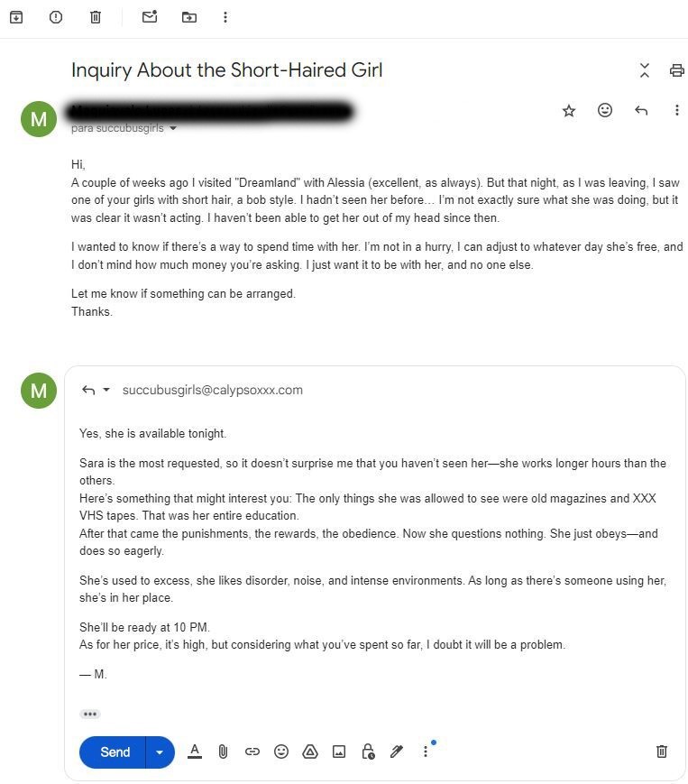Toggle text formatting options
The image size is (688, 784).
[x=195, y=752]
